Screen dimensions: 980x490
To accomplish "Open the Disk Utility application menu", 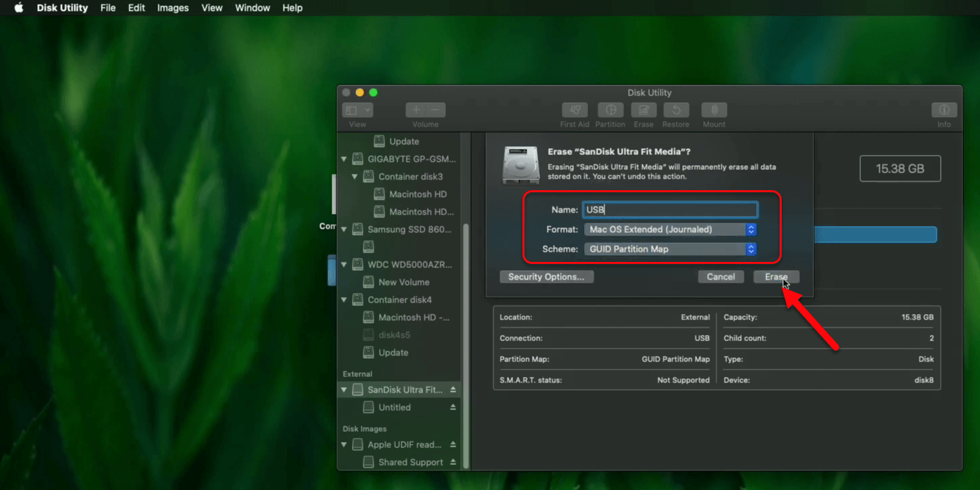I will [x=62, y=8].
